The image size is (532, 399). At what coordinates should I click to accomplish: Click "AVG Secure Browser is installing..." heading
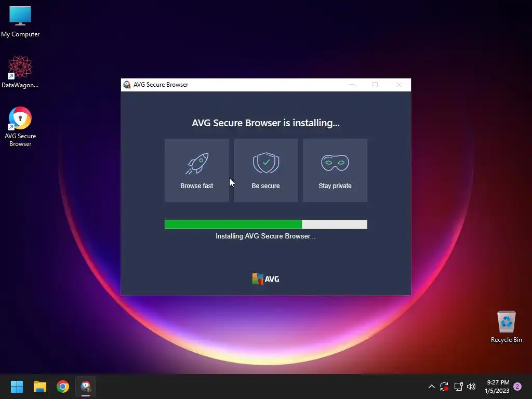coord(265,123)
